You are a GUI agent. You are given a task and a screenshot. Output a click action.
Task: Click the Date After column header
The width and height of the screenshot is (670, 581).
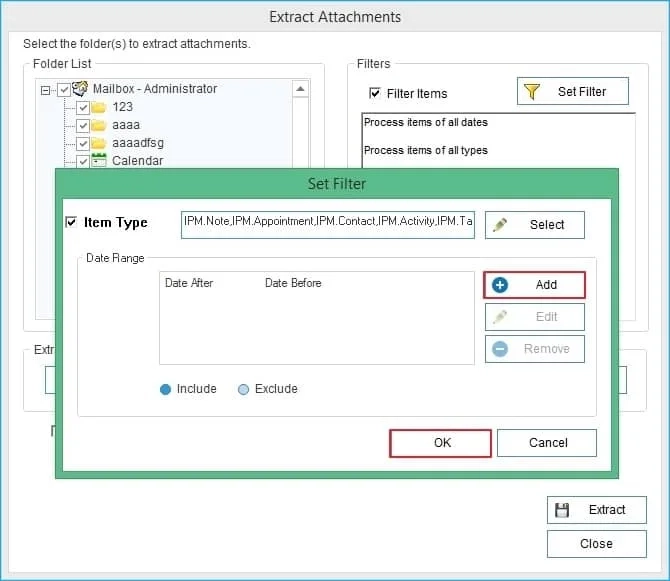coord(189,283)
